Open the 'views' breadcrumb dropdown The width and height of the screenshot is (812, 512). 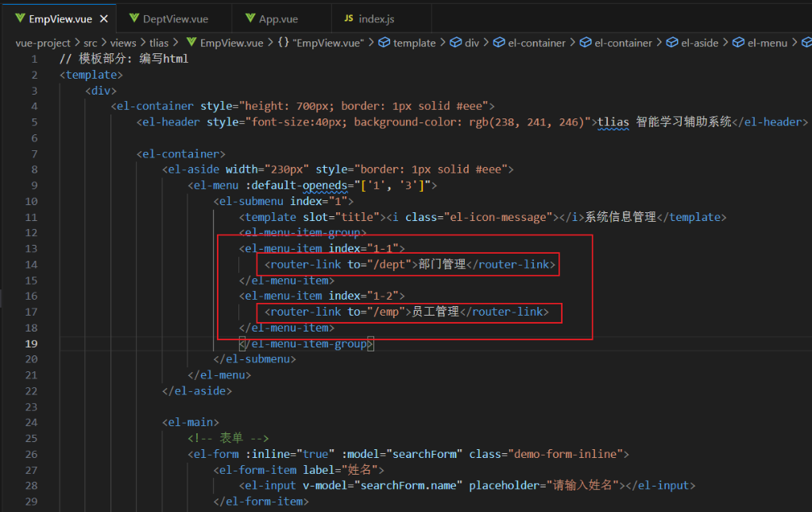coord(123,42)
